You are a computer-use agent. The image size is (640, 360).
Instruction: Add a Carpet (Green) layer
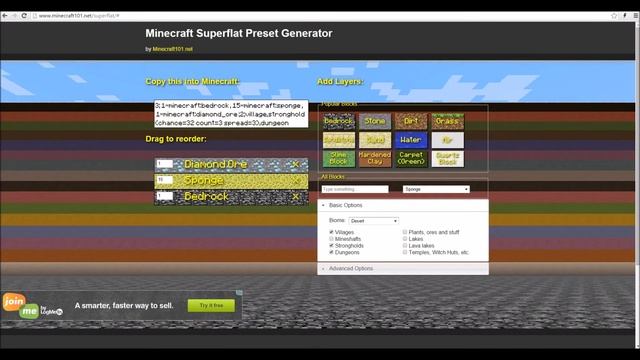(x=411, y=158)
